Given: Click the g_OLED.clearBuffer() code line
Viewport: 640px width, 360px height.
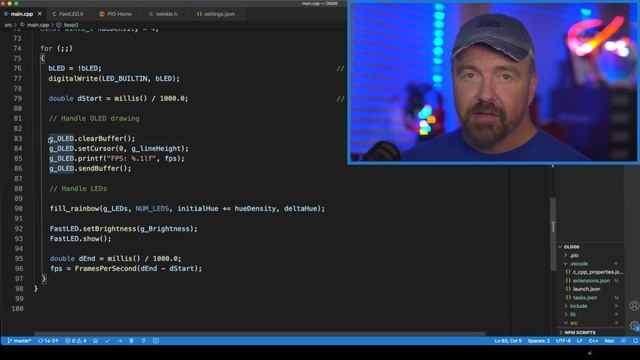Looking at the screenshot, I should point(92,138).
